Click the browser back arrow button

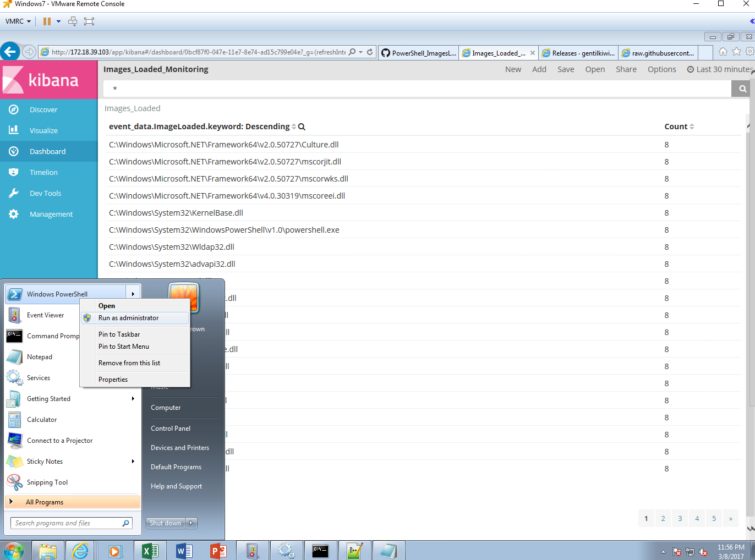(x=10, y=52)
